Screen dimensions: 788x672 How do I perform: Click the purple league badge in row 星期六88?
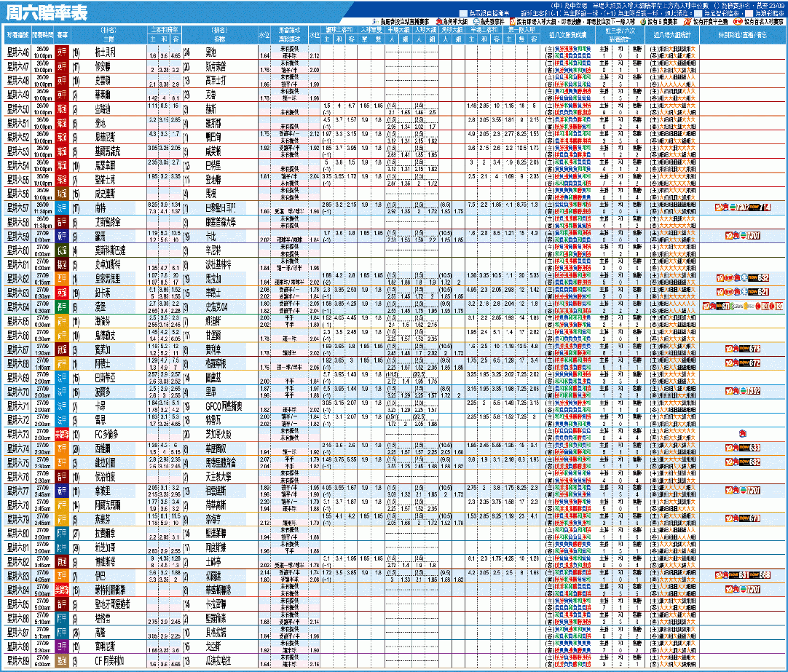click(62, 647)
